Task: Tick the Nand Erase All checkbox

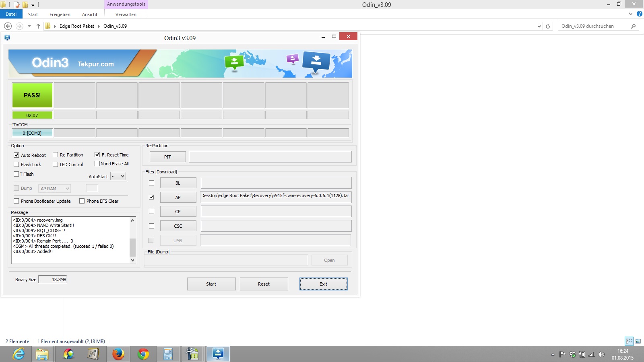Action: (x=97, y=164)
